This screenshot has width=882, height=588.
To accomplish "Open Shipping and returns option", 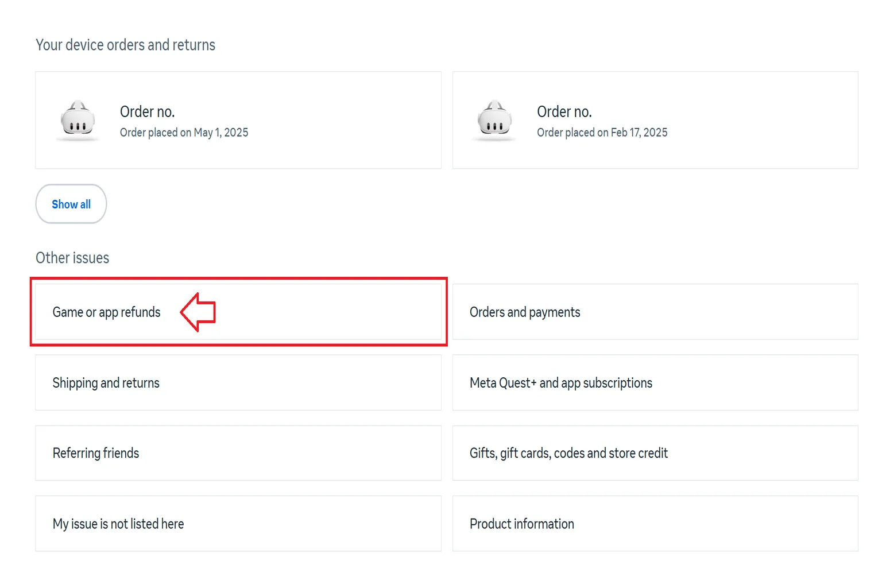I will point(238,382).
